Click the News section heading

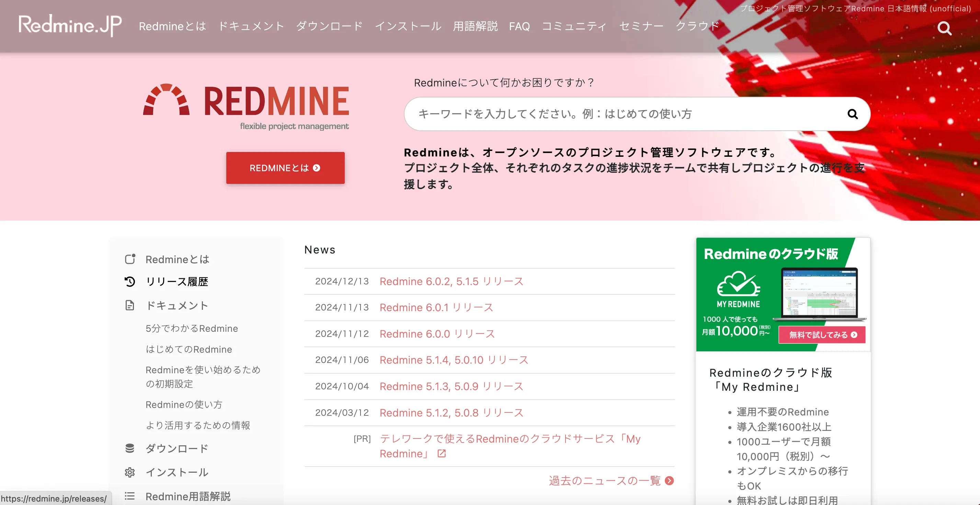pyautogui.click(x=320, y=250)
